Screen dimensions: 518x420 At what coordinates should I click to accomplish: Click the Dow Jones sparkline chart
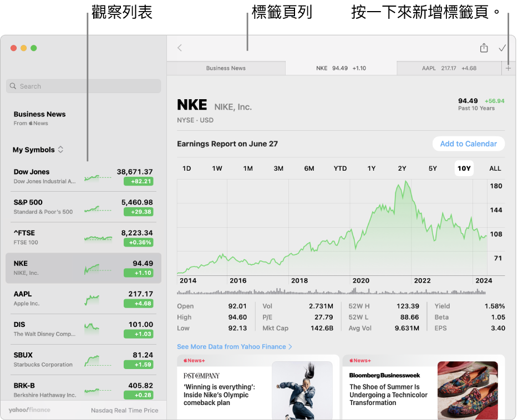(98, 178)
